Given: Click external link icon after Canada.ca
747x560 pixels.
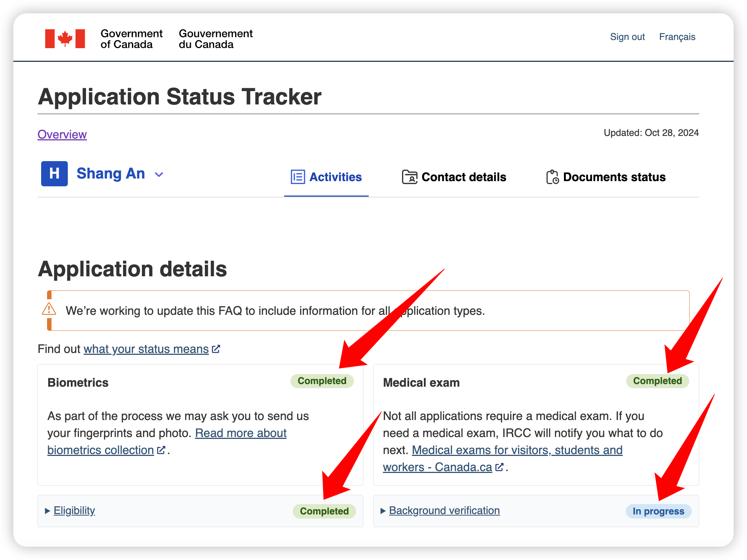Looking at the screenshot, I should point(499,467).
